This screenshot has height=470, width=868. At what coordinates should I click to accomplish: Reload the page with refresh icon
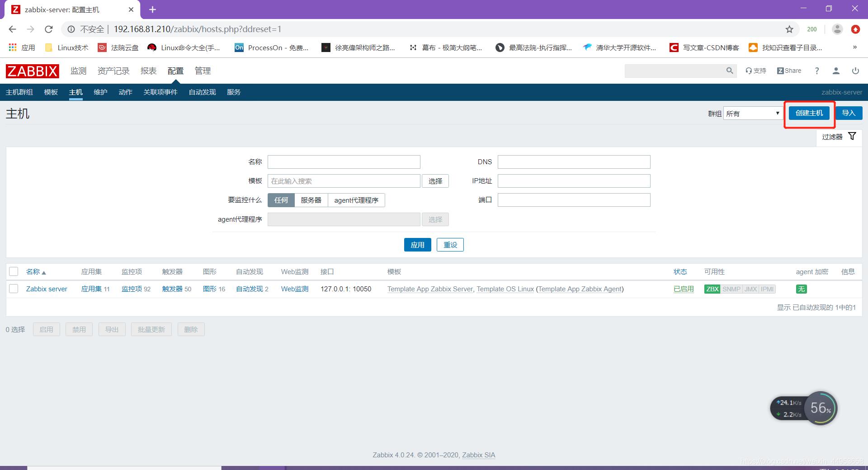pos(49,29)
